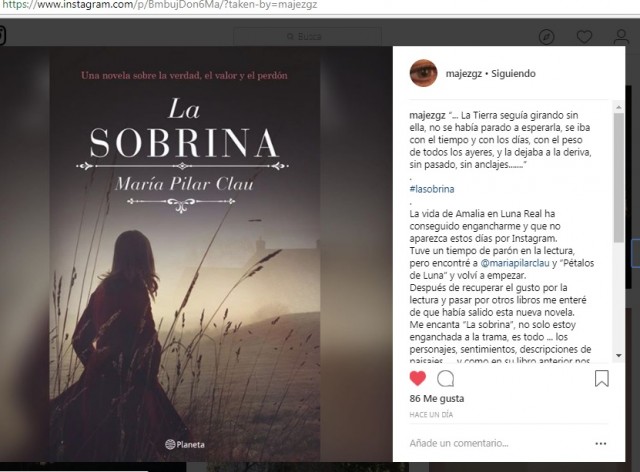The image size is (640, 472).
Task: Click the Buscar search field
Action: (307, 37)
